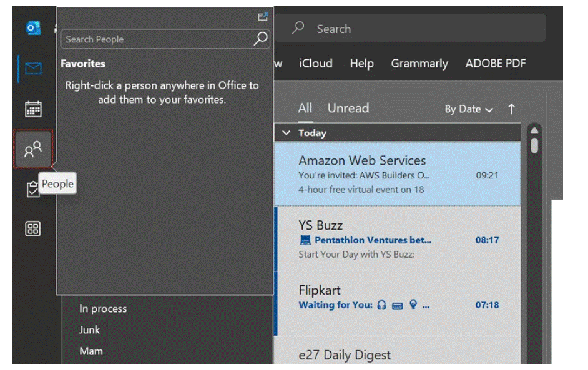The width and height of the screenshot is (588, 370).
Task: Select the Junk folder
Action: click(90, 330)
